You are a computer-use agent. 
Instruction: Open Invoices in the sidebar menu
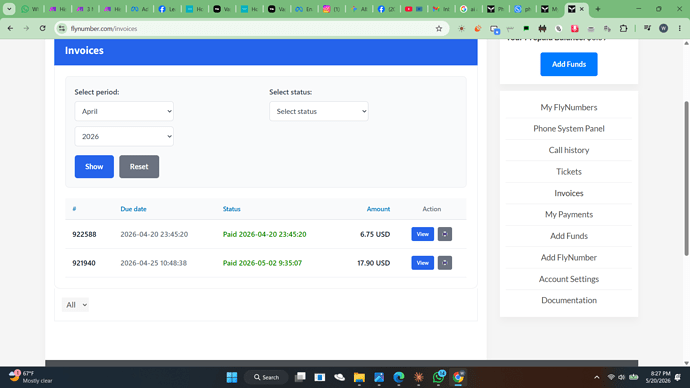[x=569, y=193]
